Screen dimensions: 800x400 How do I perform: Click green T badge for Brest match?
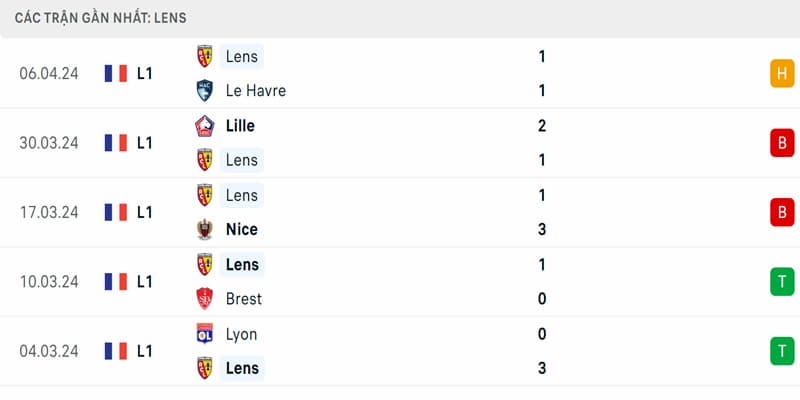pyautogui.click(x=782, y=282)
